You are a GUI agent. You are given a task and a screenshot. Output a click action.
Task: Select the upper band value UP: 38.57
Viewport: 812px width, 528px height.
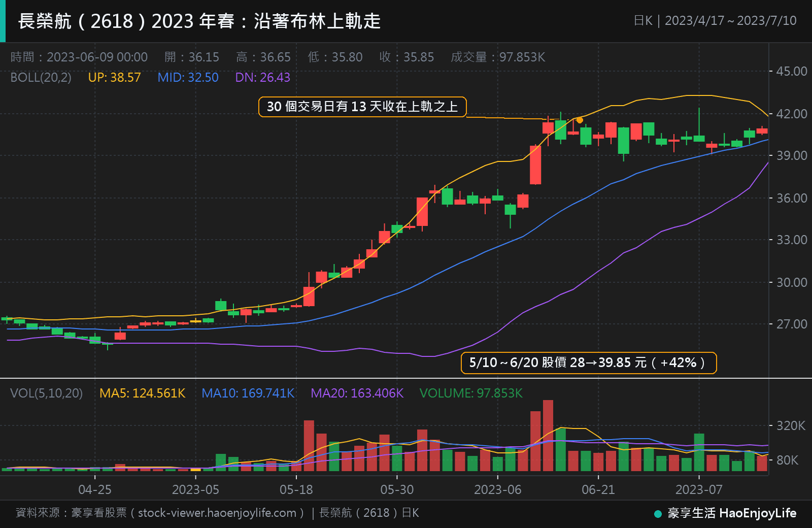pyautogui.click(x=114, y=77)
